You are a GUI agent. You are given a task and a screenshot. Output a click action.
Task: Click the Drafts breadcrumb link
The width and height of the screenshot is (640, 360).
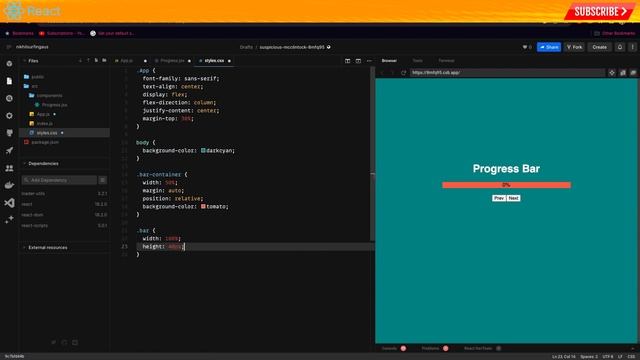[246, 47]
